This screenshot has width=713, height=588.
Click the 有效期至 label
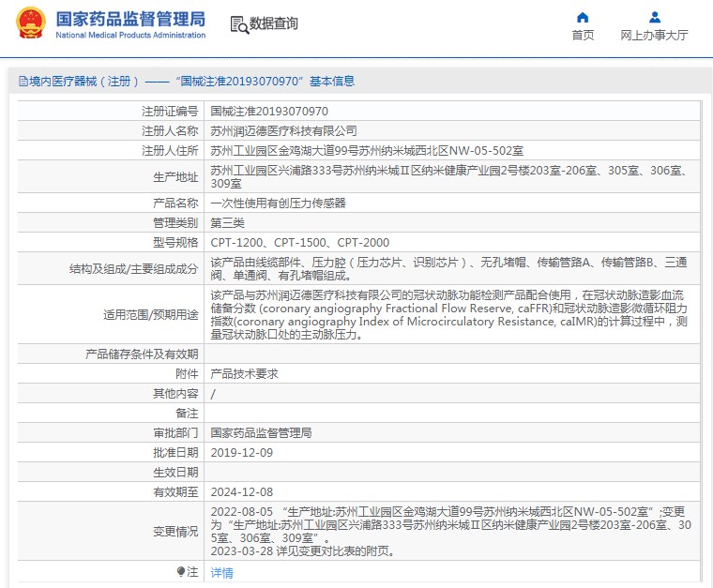(175, 491)
